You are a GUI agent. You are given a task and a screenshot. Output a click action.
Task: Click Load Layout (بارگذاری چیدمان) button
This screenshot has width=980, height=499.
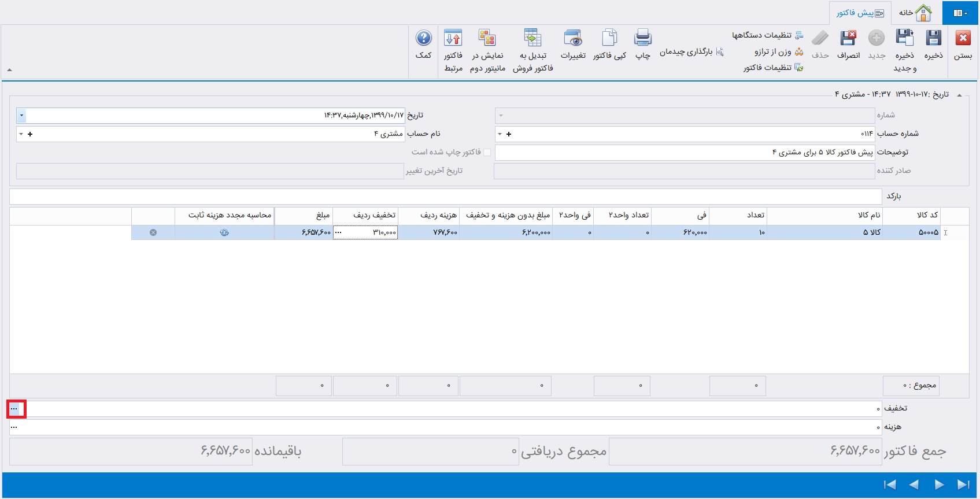(691, 51)
